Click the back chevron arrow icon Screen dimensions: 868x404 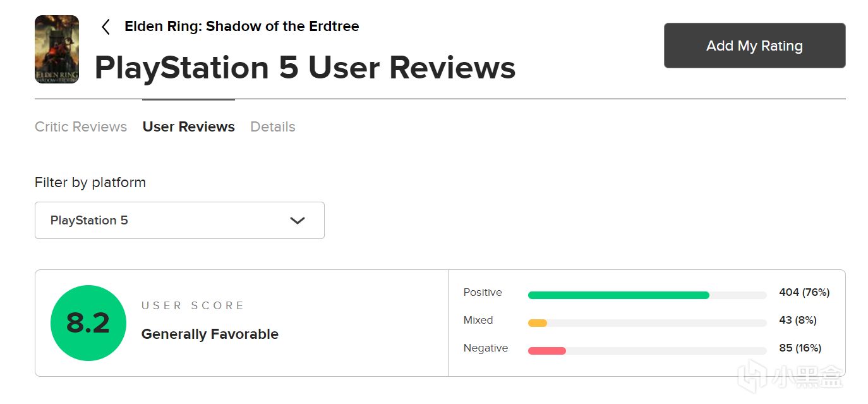click(105, 27)
